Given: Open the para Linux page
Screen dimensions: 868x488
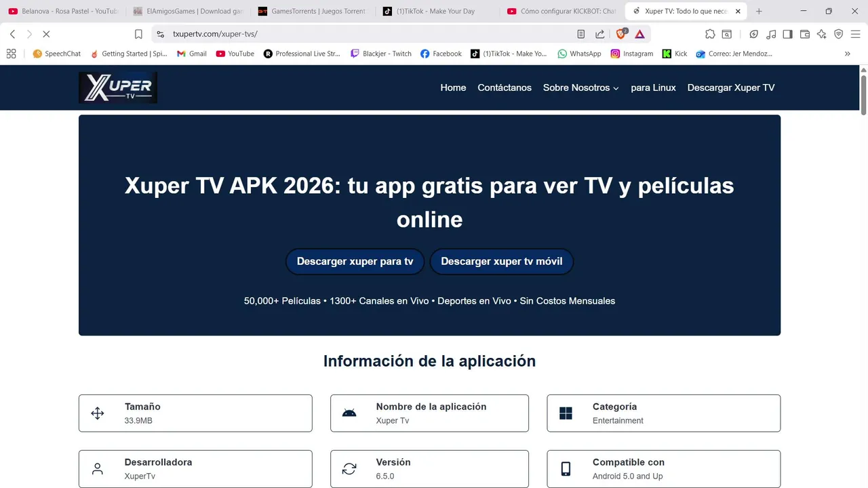Looking at the screenshot, I should tap(653, 87).
